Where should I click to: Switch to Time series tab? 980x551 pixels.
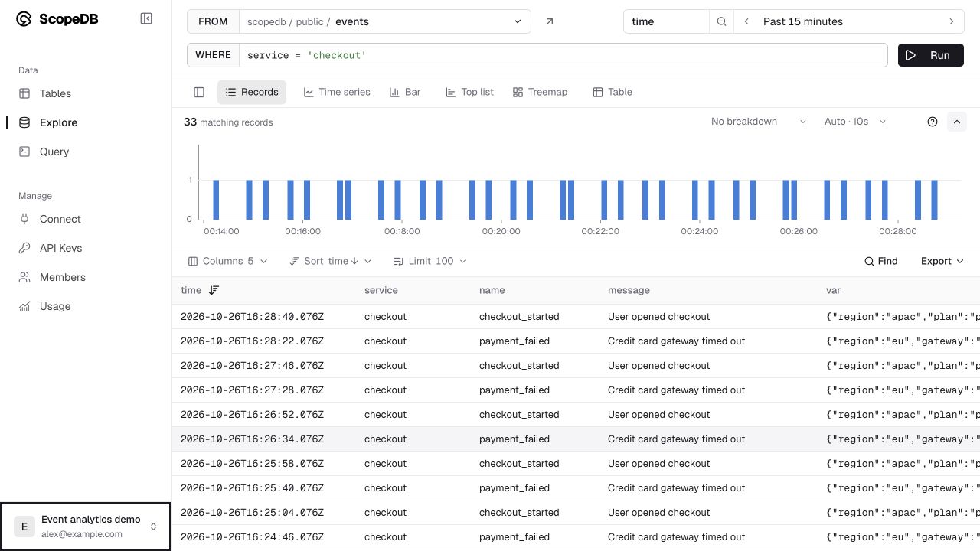[x=337, y=92]
